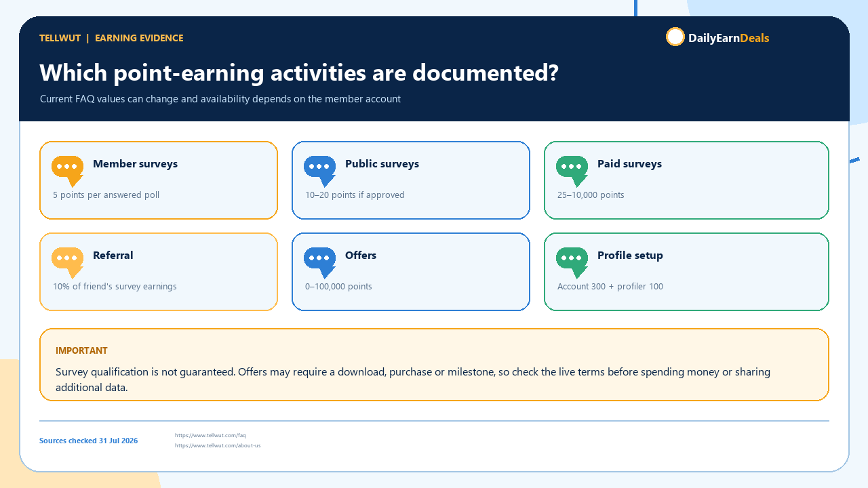
Task: Click the green Profile setup speech bubble icon
Action: (572, 263)
